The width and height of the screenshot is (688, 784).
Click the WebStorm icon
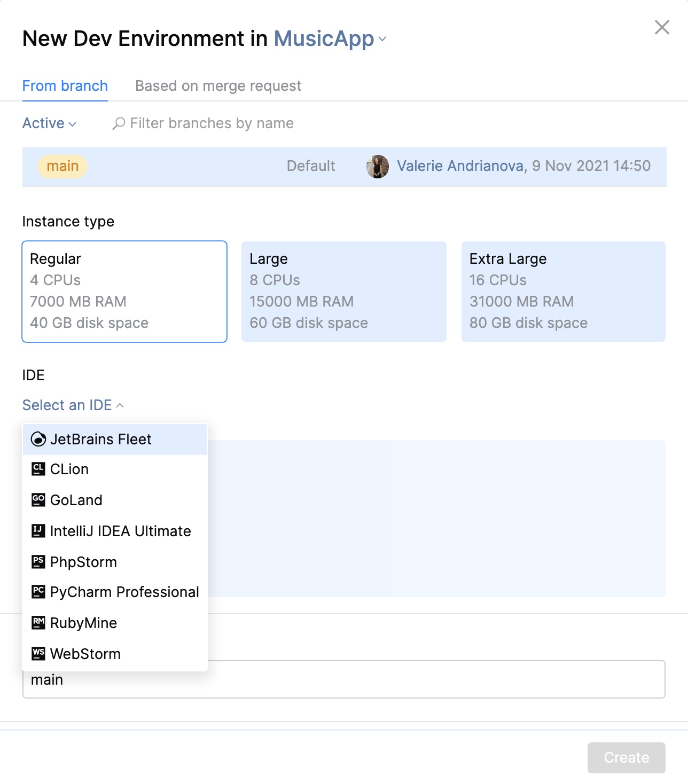(x=38, y=654)
